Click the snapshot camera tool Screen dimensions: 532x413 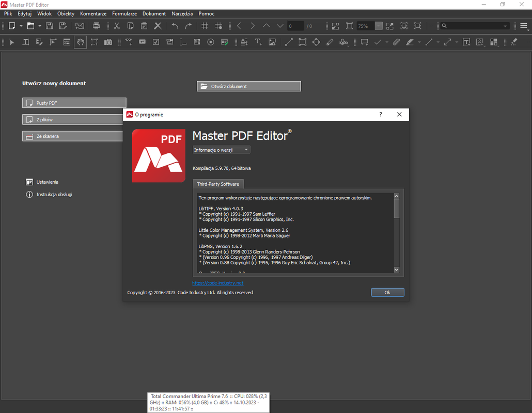click(108, 42)
